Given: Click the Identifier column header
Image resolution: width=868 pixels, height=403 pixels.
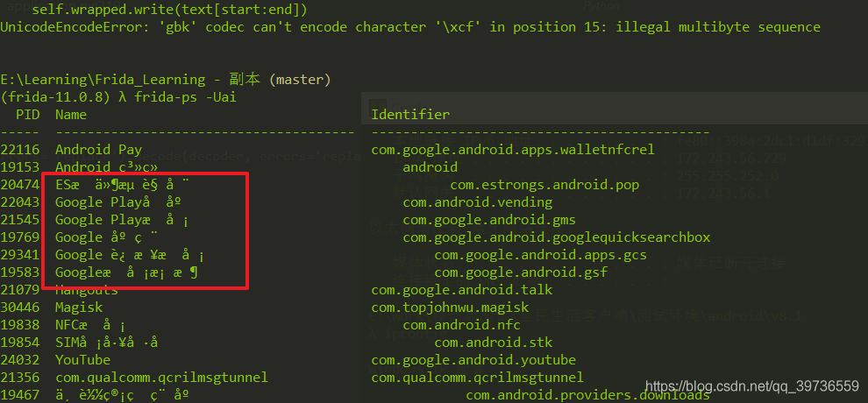Looking at the screenshot, I should pos(410,115).
